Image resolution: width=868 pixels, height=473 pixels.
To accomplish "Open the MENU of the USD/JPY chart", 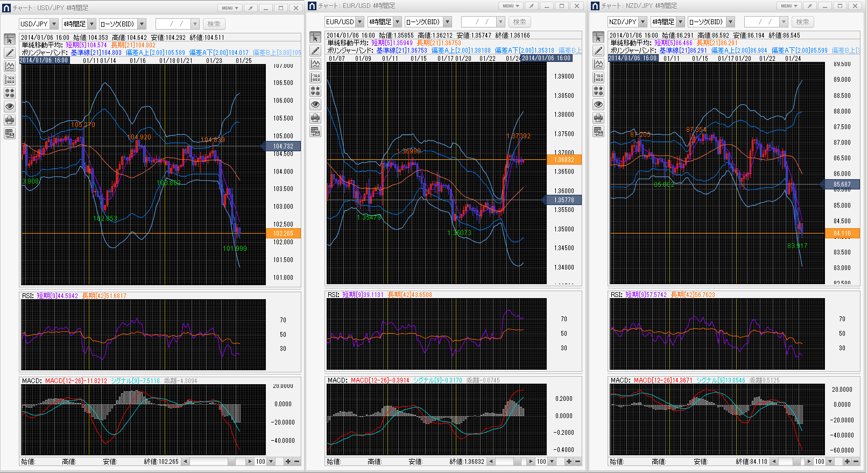I will (230, 8).
